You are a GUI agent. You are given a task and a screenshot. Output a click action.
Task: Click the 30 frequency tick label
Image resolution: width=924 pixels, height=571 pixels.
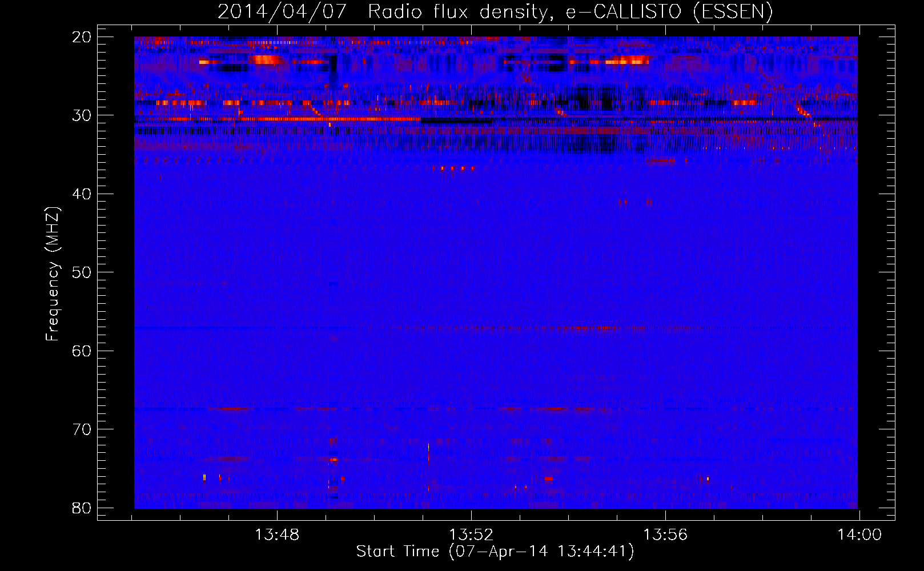coord(82,115)
